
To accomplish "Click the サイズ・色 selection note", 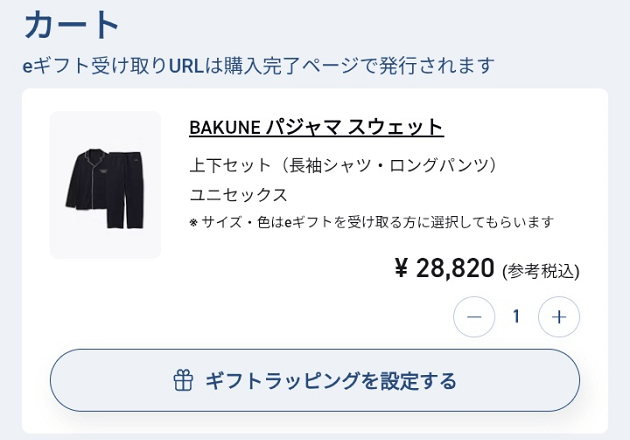I will [371, 222].
